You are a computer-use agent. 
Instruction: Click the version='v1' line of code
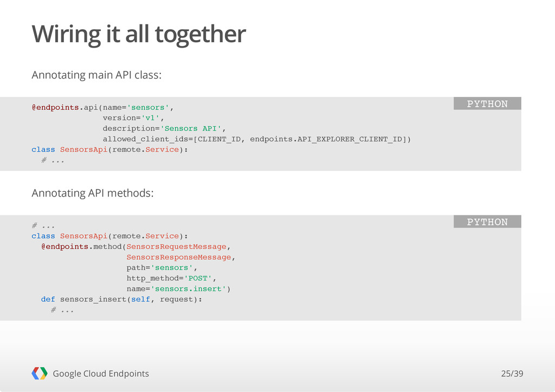click(133, 117)
